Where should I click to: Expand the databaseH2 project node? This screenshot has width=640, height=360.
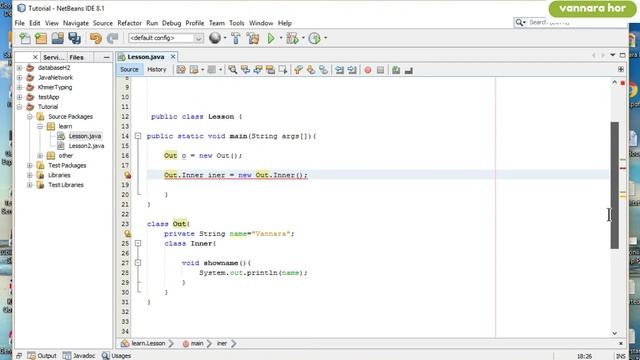19,68
